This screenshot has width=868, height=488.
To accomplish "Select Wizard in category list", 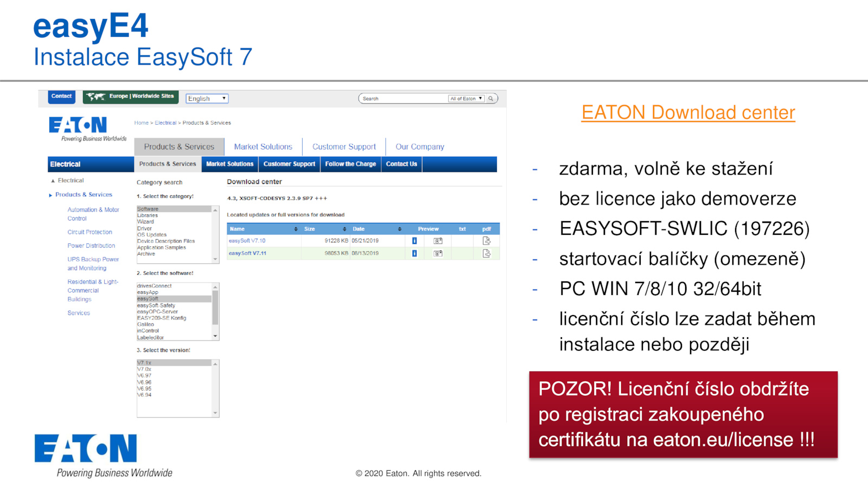I will (x=145, y=222).
